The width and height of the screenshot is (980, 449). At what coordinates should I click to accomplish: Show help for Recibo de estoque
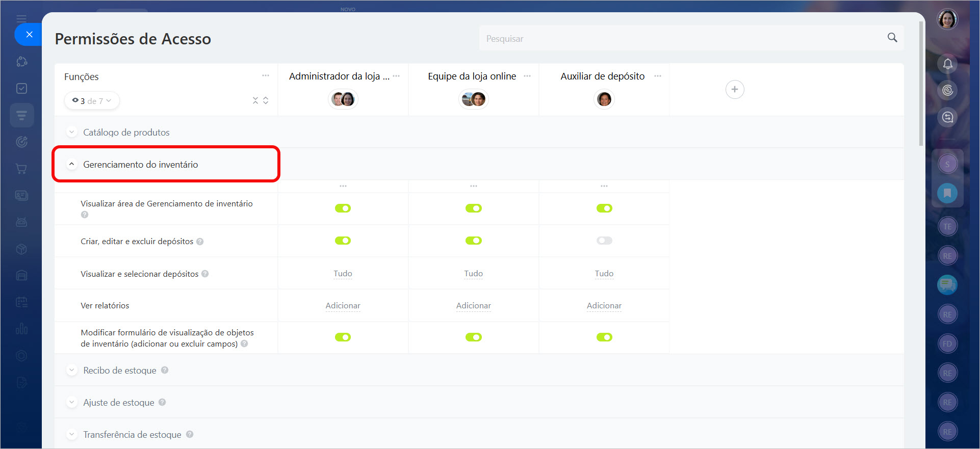point(165,370)
